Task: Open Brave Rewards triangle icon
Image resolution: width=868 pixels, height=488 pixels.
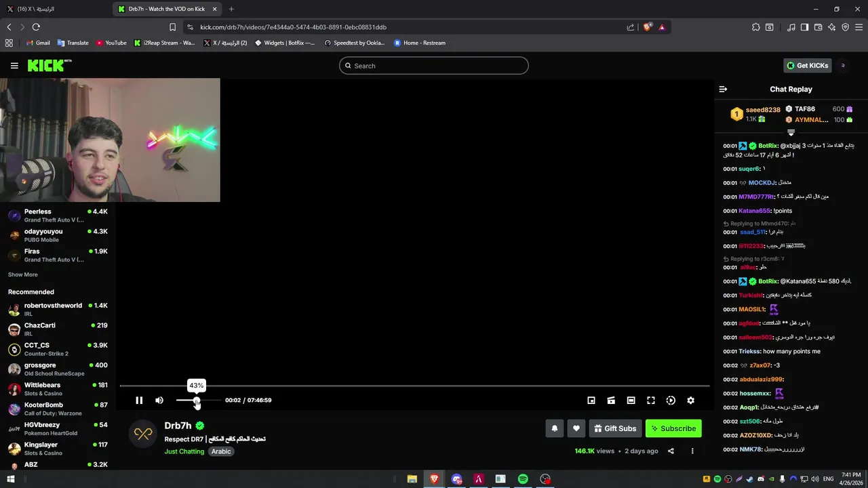Action: point(662,27)
